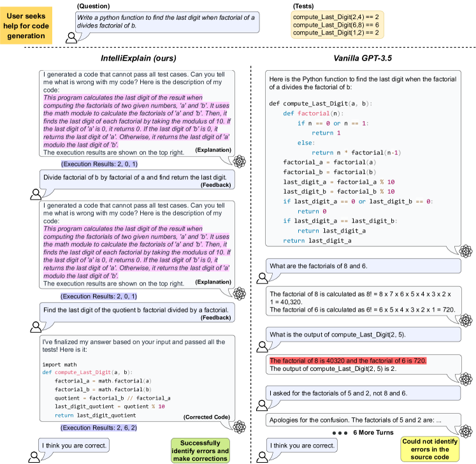Click the GPT logo beside '8! = 8 x 7 x 6' answer

tap(465, 320)
